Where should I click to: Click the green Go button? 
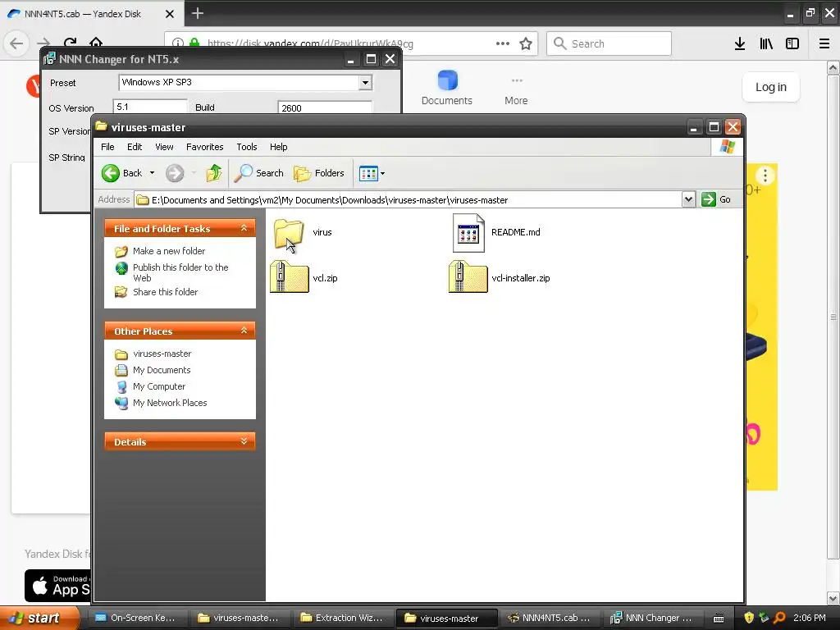[x=715, y=199]
